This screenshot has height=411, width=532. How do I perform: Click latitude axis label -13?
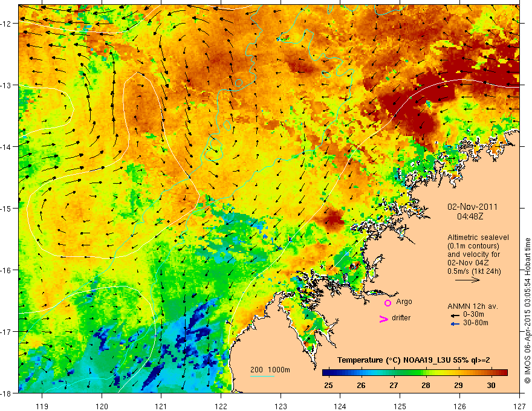[7, 85]
